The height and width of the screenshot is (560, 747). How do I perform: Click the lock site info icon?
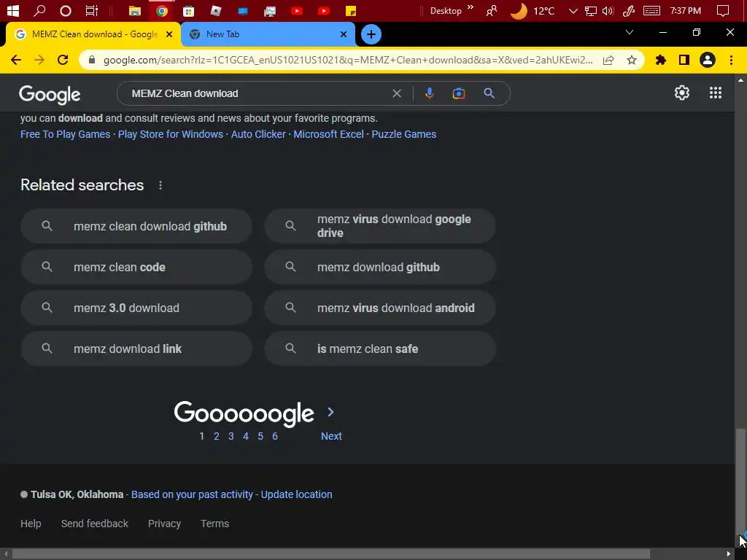pyautogui.click(x=92, y=60)
